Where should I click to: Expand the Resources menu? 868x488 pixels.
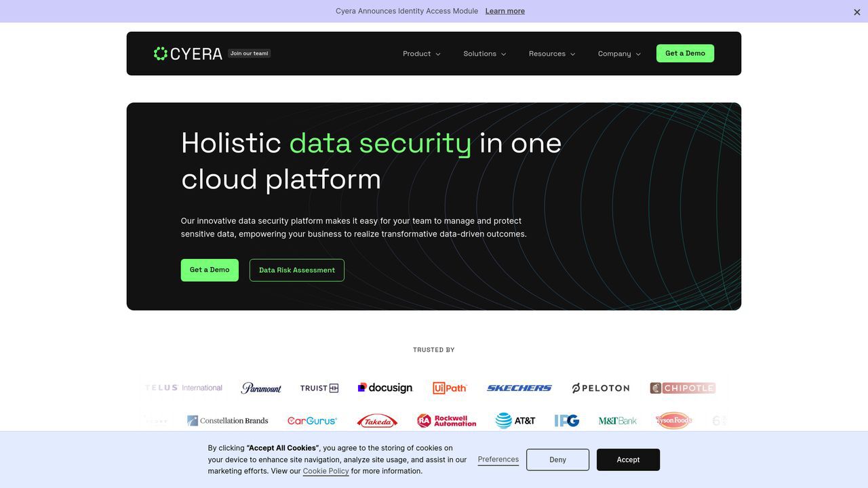551,54
